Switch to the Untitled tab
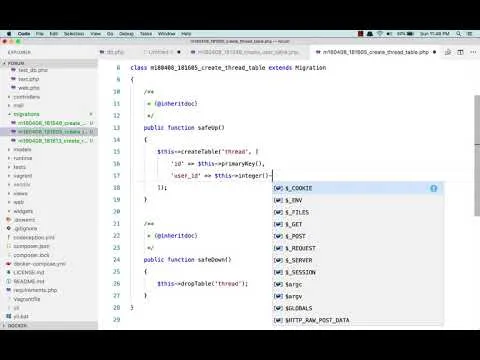 point(159,52)
